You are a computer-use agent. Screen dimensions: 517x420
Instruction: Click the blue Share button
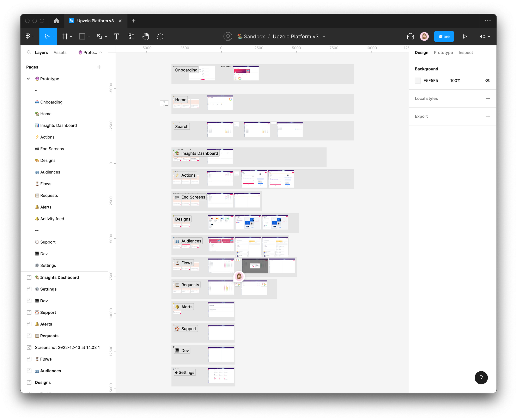pos(444,37)
